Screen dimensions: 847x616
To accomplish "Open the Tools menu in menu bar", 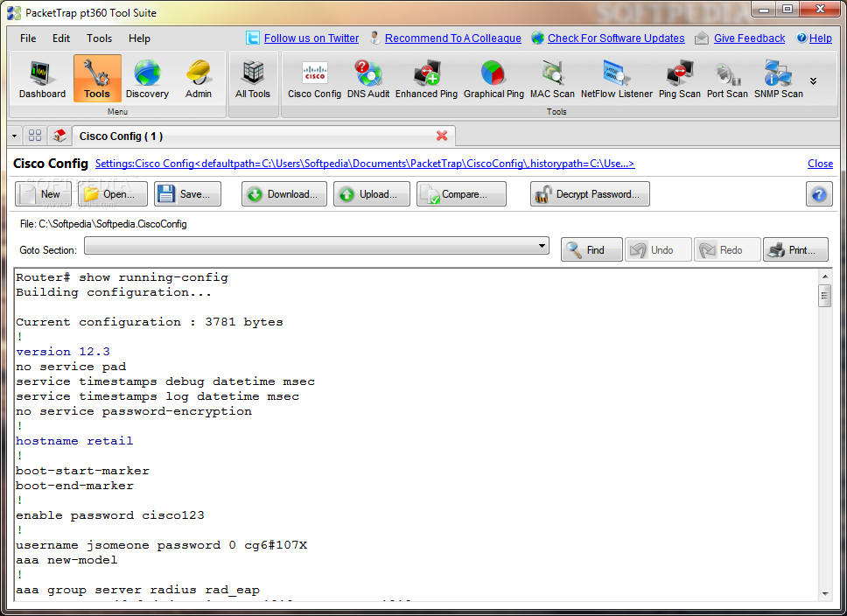I will (100, 38).
